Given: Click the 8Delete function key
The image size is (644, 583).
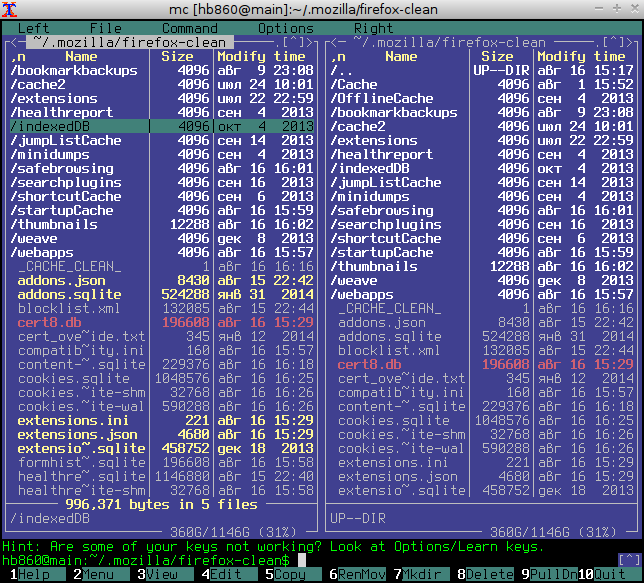Looking at the screenshot, I should [486, 574].
